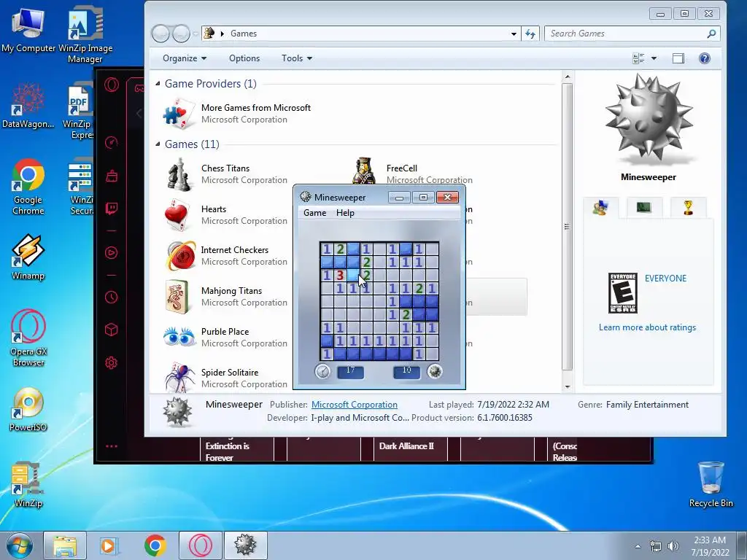Image resolution: width=747 pixels, height=560 pixels.
Task: Click the scroll-up arrow of games list
Action: point(567,77)
